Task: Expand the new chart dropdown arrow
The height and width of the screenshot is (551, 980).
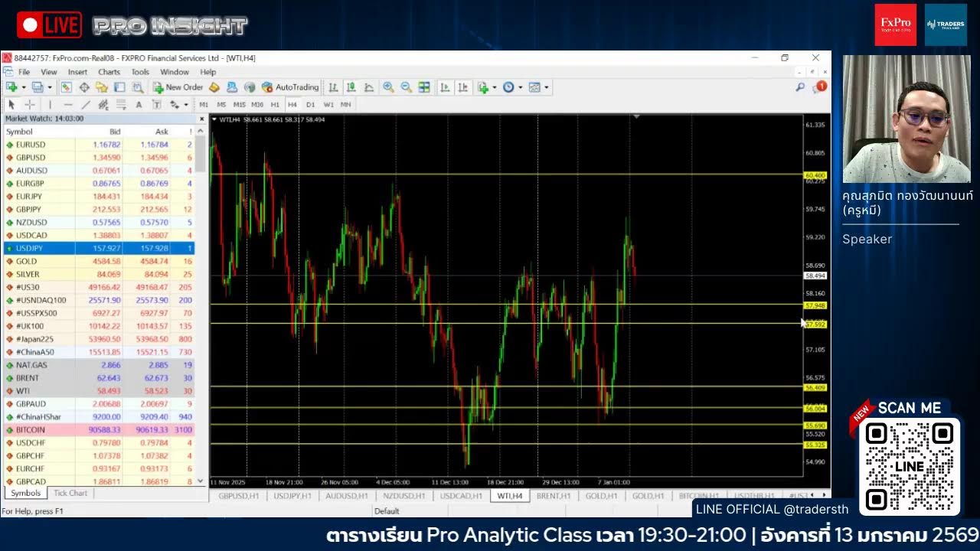Action: click(x=24, y=87)
